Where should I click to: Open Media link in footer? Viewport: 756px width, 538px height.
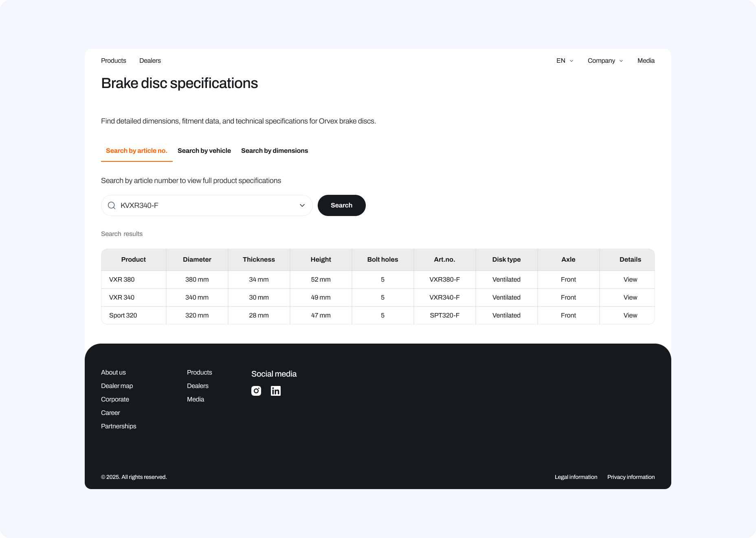pos(196,399)
